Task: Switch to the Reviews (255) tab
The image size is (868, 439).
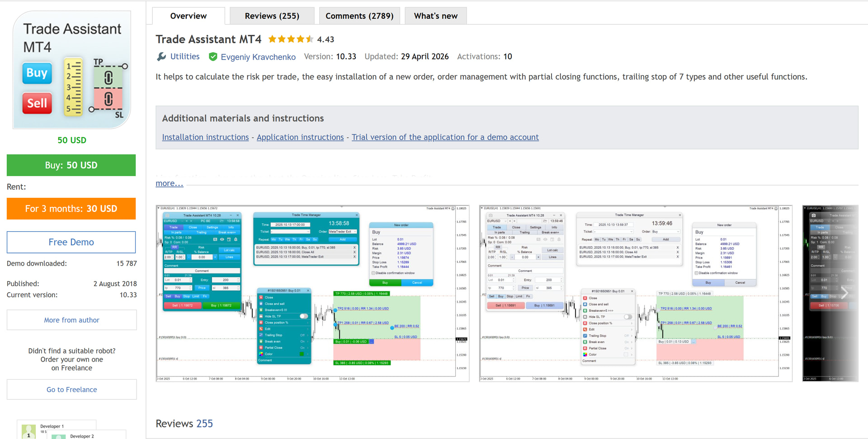Action: click(272, 16)
